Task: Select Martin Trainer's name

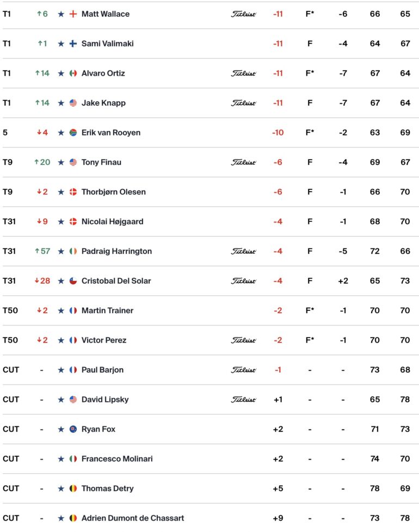Action: pos(107,310)
